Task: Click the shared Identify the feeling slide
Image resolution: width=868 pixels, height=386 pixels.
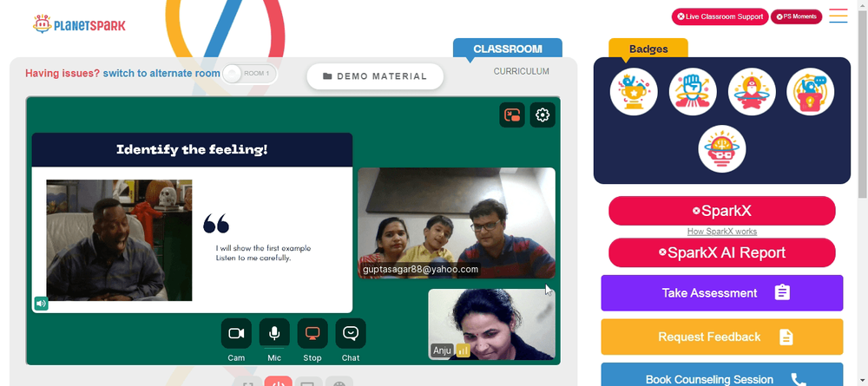Action: pyautogui.click(x=192, y=223)
